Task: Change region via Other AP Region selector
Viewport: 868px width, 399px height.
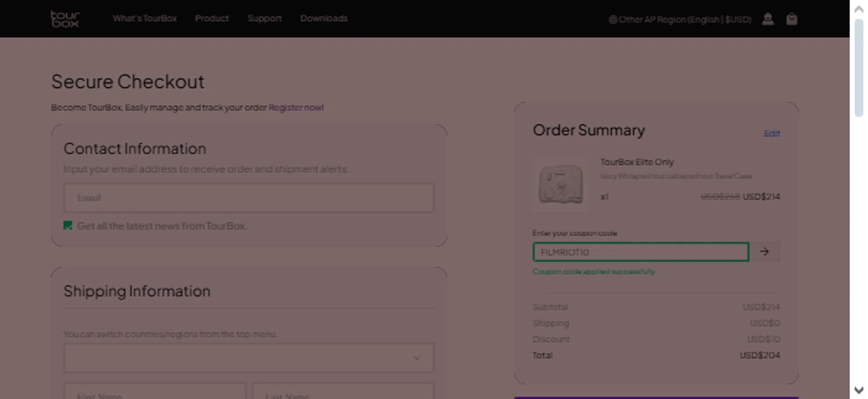Action: pyautogui.click(x=680, y=19)
